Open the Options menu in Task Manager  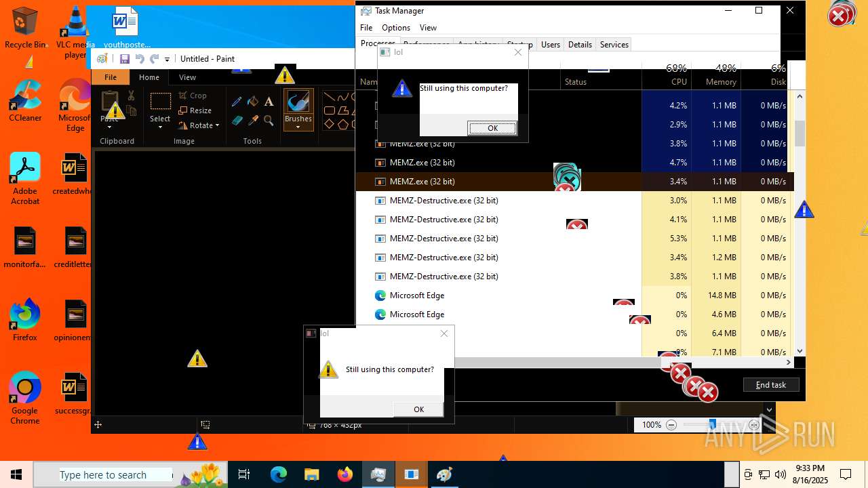coord(396,28)
